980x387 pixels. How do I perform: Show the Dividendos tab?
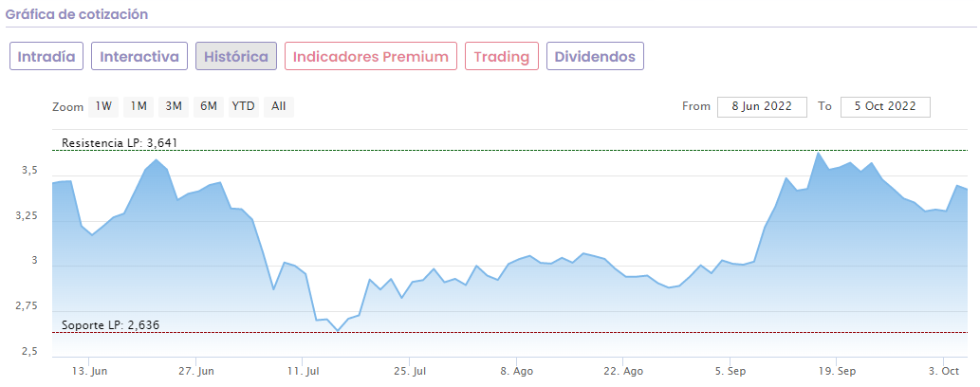click(x=595, y=57)
